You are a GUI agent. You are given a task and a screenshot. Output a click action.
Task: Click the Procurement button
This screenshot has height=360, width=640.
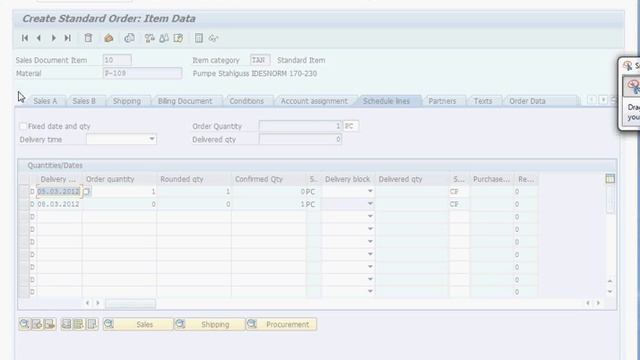[281, 324]
